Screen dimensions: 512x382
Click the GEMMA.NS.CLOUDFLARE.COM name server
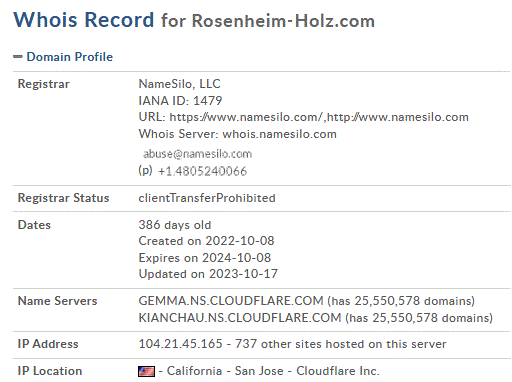[x=231, y=301]
